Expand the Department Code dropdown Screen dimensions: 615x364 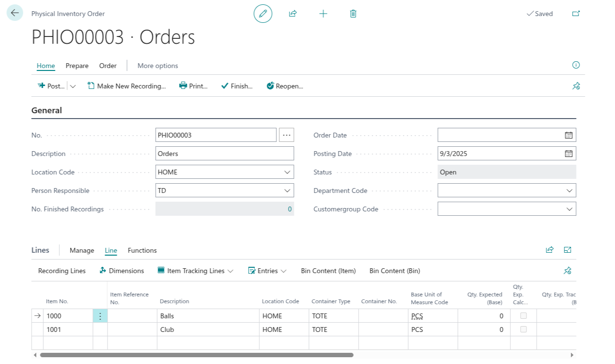point(569,191)
